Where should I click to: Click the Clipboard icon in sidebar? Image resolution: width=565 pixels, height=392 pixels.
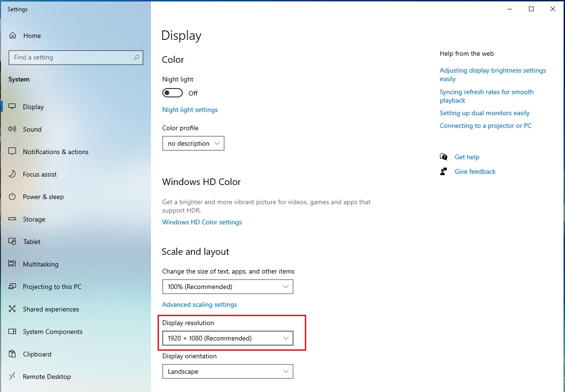click(12, 354)
